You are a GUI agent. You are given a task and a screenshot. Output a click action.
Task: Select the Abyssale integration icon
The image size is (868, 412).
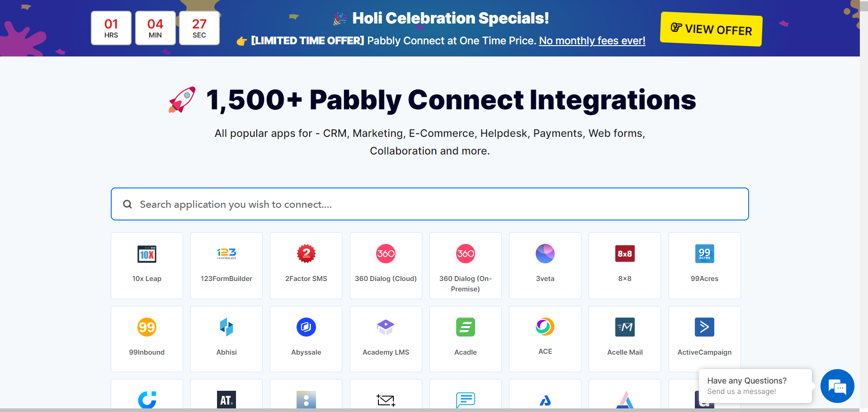[306, 327]
